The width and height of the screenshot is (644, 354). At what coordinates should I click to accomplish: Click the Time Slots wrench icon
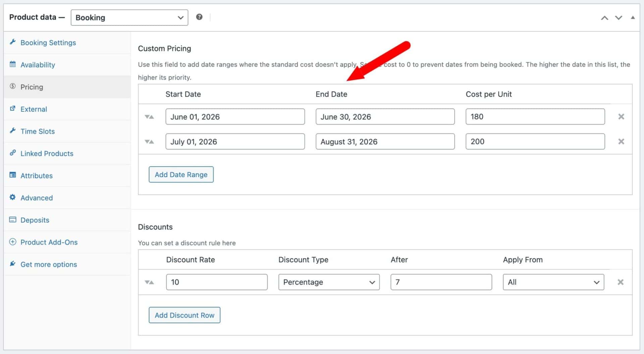[13, 130]
